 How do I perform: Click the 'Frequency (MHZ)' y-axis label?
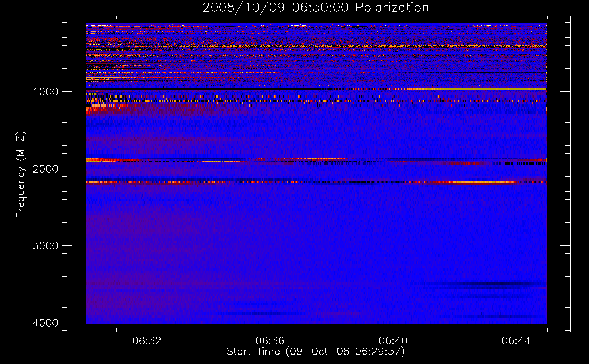click(x=21, y=175)
